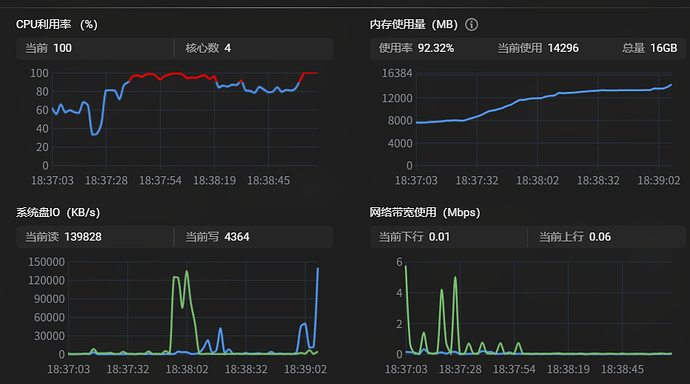This screenshot has width=690, height=384.
Task: Click the 150000 axis label on disk IO chart
Action: point(47,262)
